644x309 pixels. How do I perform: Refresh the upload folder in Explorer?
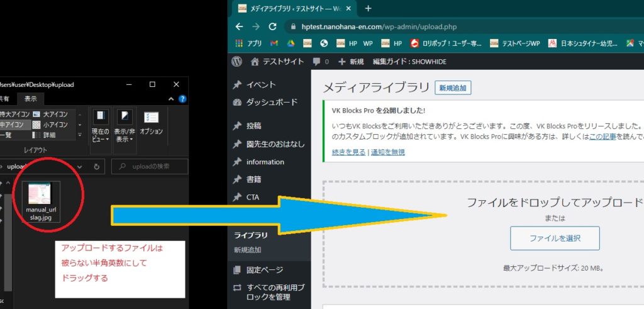click(97, 166)
